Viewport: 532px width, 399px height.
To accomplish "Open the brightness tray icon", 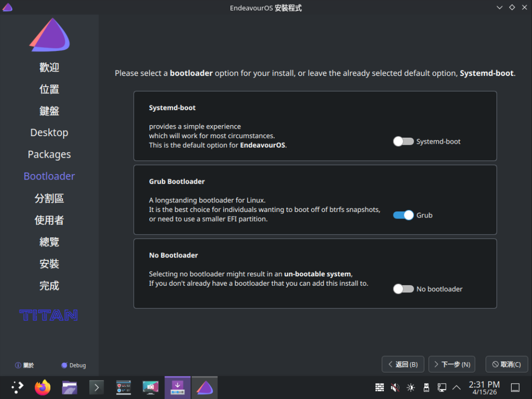I will coord(410,388).
